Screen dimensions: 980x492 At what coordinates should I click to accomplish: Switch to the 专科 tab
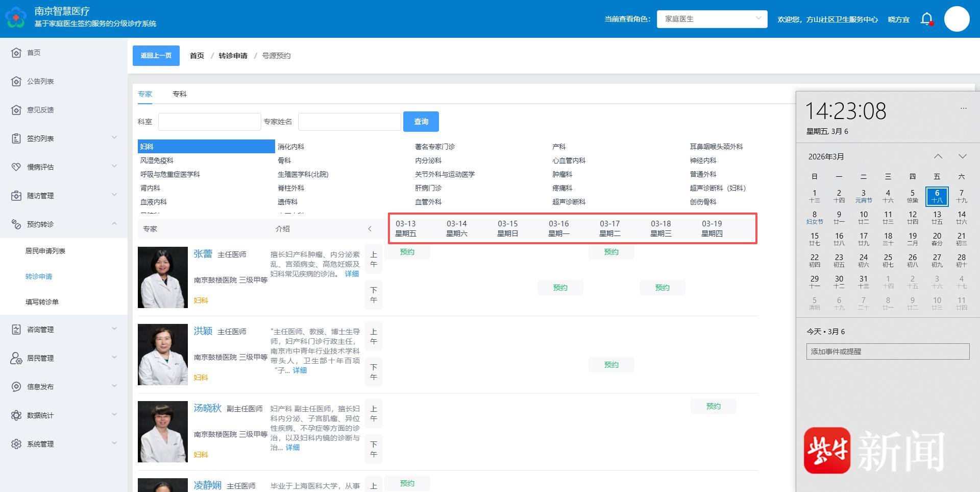pyautogui.click(x=179, y=94)
